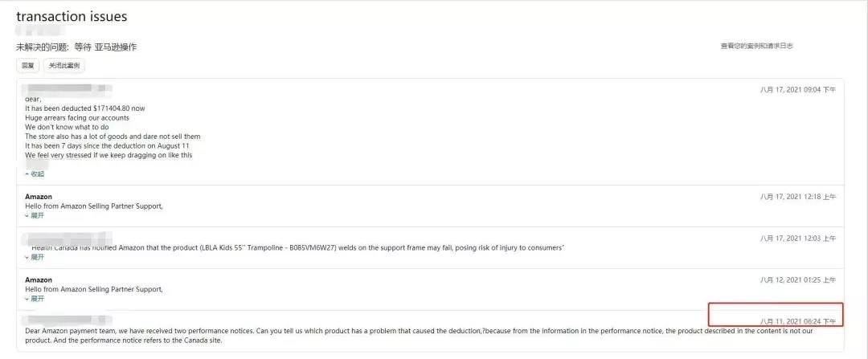Screen dimensions: 868x359
Task: Click the blurred sender name of the top message
Action: click(x=68, y=88)
